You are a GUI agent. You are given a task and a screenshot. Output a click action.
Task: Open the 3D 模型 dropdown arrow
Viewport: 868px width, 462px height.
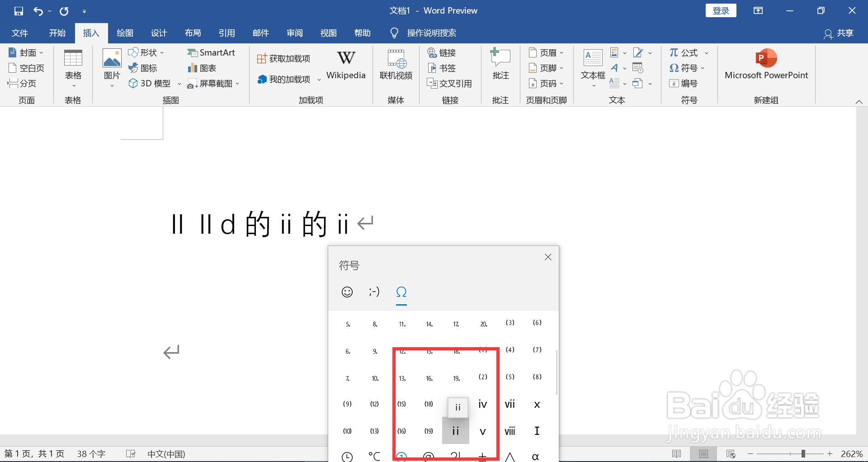179,83
